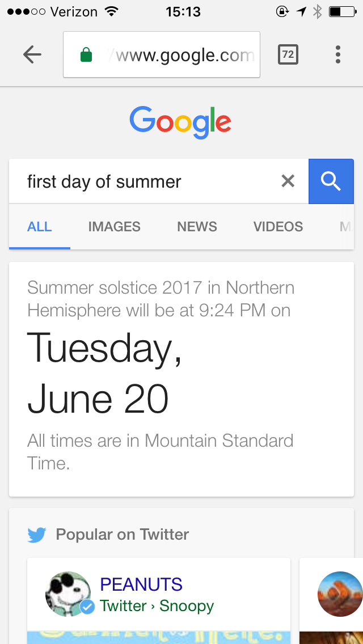Tap the second Twitter card's avatar
This screenshot has width=363, height=644.
click(339, 594)
